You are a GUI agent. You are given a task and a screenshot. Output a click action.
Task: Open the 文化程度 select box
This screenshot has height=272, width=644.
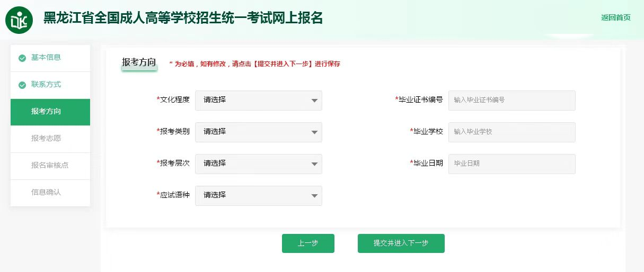[259, 101]
